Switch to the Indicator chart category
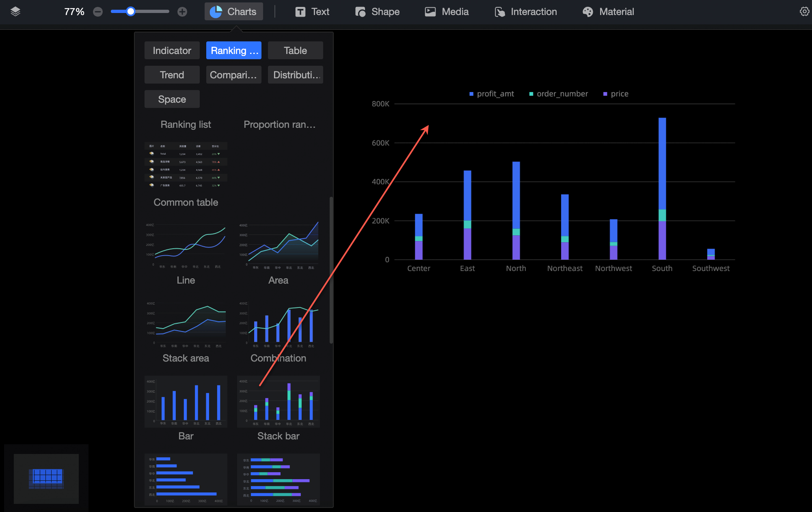Viewport: 812px width, 512px height. pos(172,50)
